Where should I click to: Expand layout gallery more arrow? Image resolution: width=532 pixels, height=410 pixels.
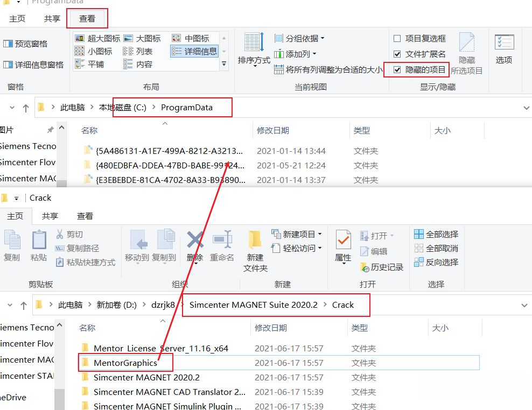tap(224, 63)
